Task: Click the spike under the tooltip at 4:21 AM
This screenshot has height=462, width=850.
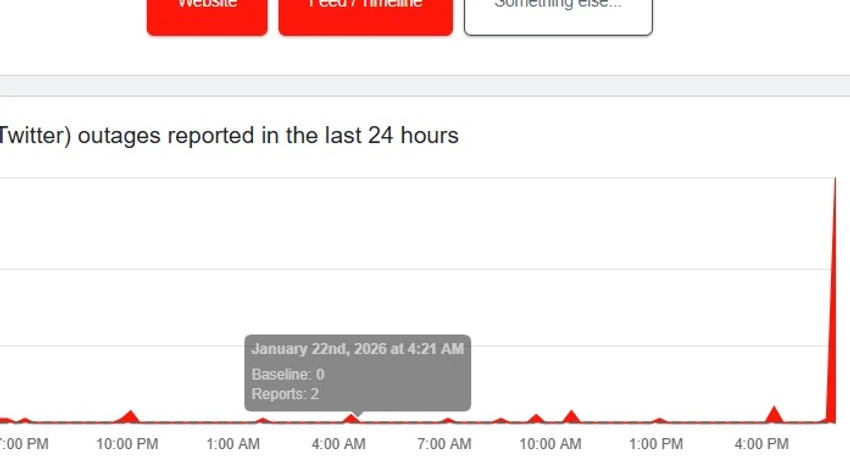Action: pos(352,417)
